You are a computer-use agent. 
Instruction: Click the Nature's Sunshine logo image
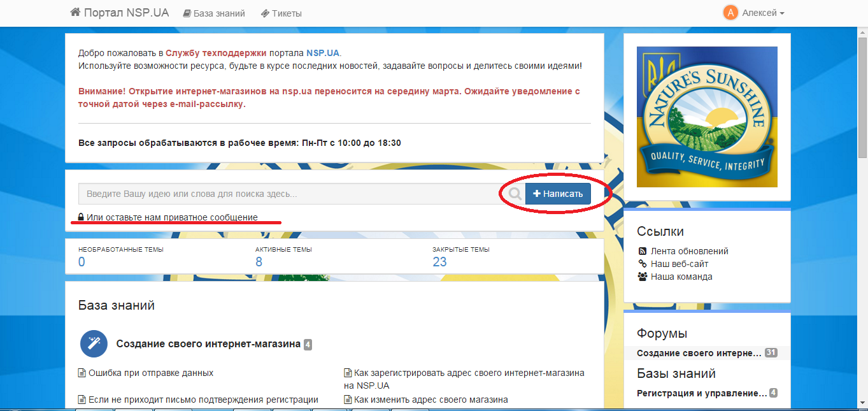click(707, 117)
